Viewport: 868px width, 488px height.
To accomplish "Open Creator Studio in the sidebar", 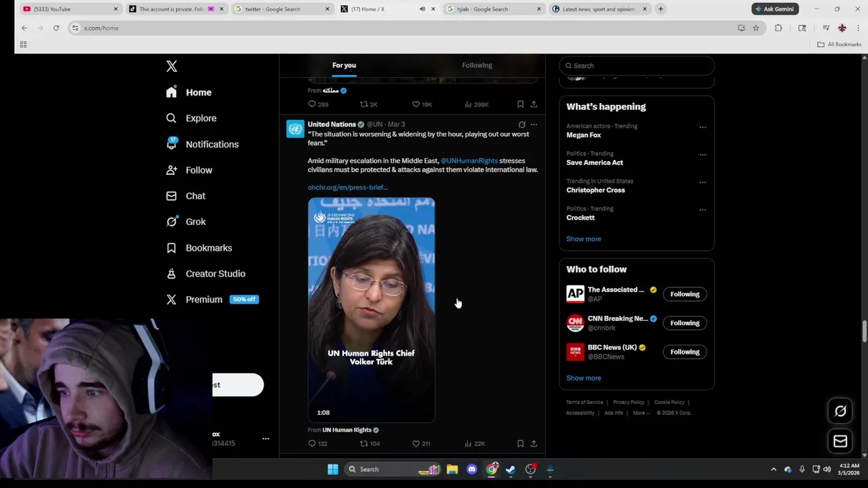I will pos(205,274).
